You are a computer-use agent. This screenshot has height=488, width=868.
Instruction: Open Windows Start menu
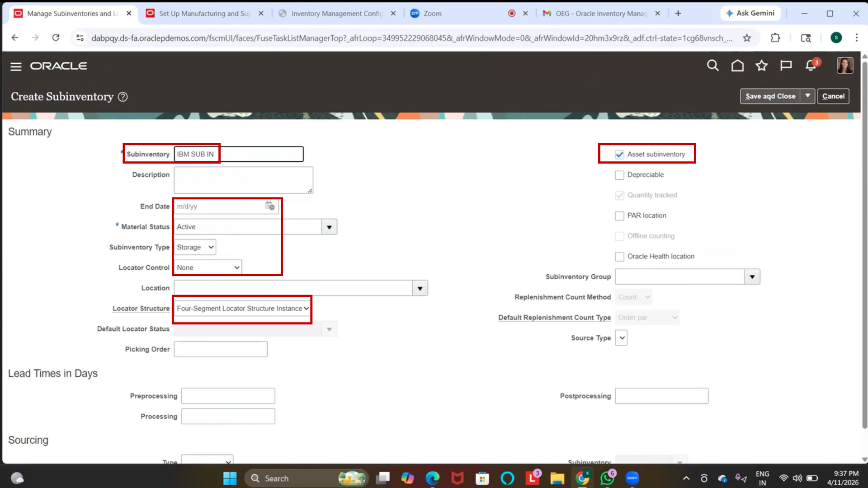pos(230,478)
